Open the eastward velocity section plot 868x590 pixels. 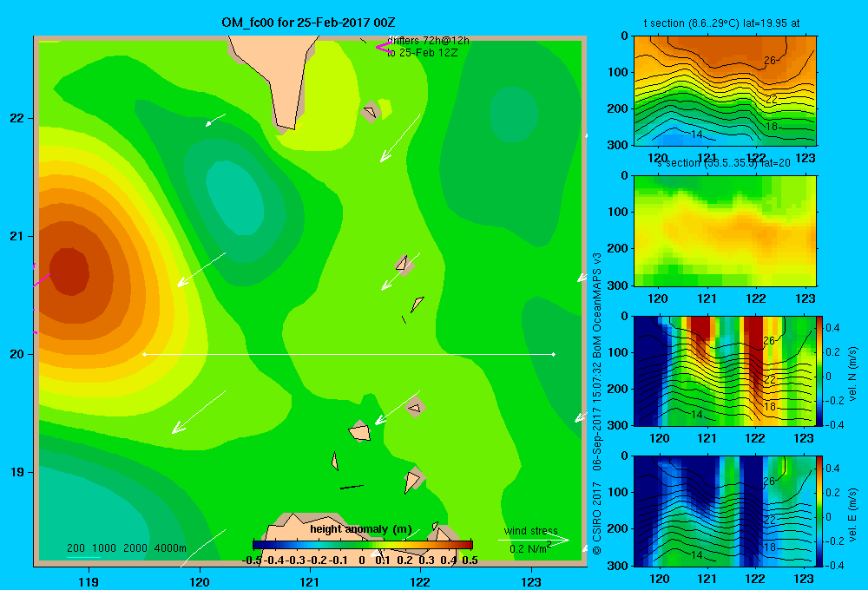click(x=725, y=511)
